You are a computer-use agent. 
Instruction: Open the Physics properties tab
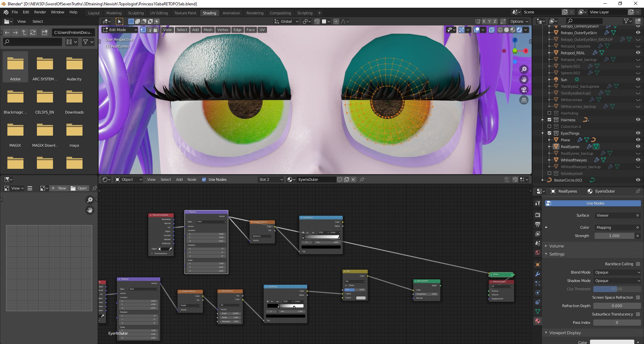pos(538,293)
